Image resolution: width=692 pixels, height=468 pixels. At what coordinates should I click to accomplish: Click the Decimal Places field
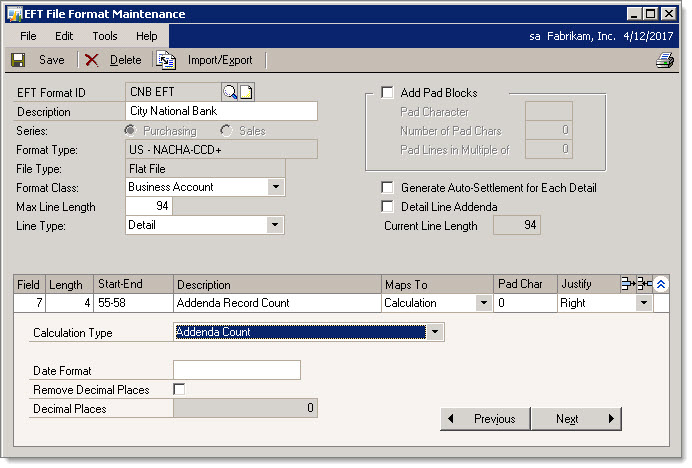click(x=245, y=408)
